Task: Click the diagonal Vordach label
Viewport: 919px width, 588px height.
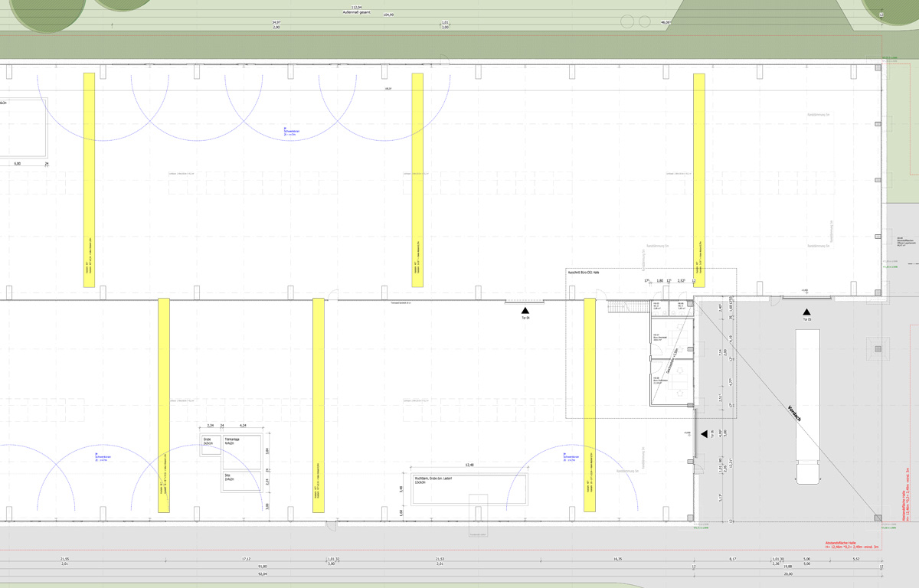Action: [794, 413]
